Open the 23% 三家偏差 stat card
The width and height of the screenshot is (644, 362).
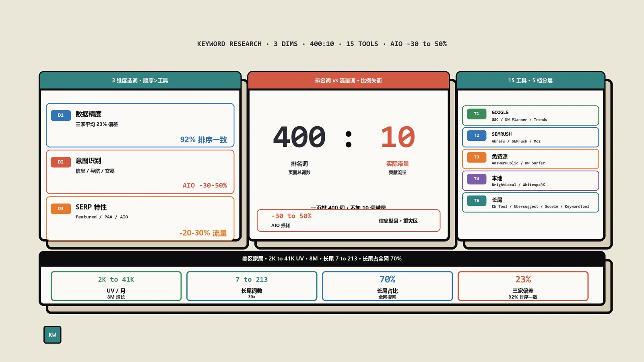pyautogui.click(x=523, y=286)
